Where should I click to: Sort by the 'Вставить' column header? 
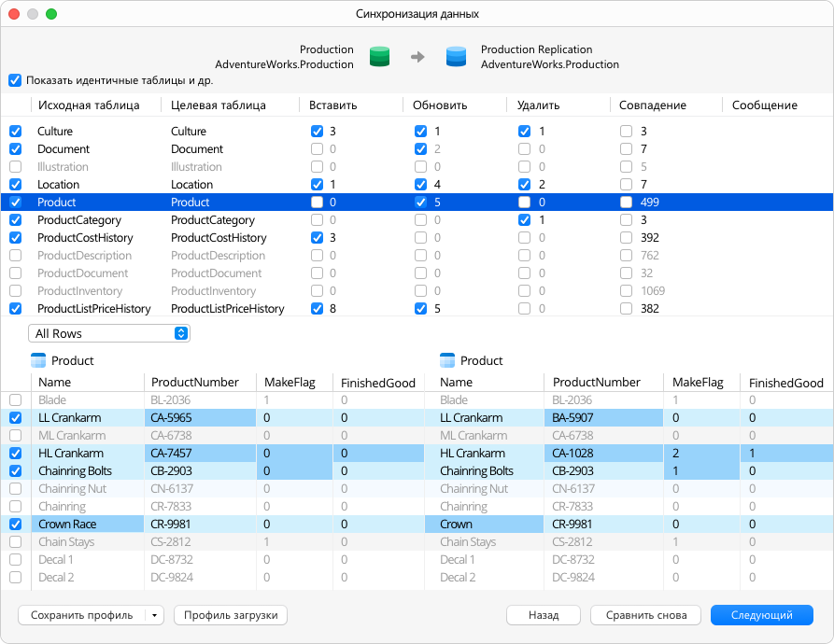coord(333,105)
